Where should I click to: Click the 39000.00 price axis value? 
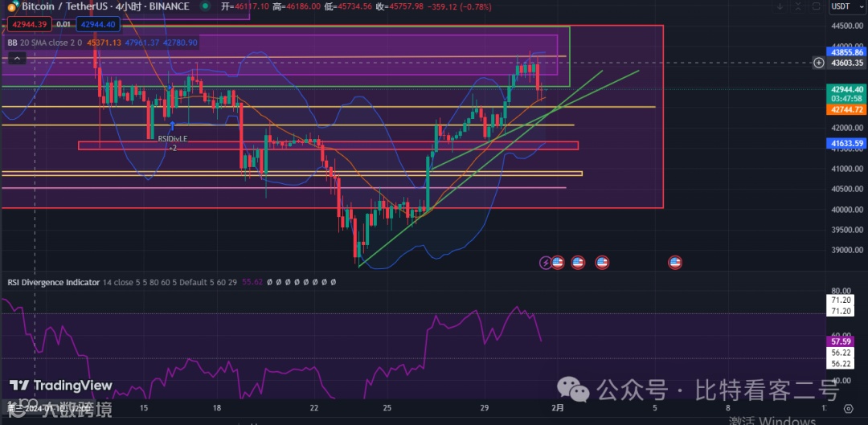pyautogui.click(x=847, y=250)
